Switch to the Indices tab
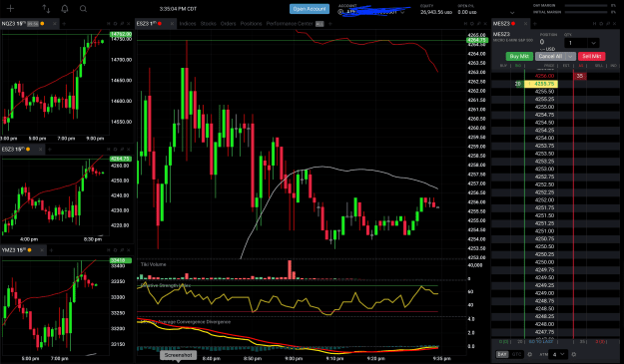The image size is (624, 364). (188, 24)
